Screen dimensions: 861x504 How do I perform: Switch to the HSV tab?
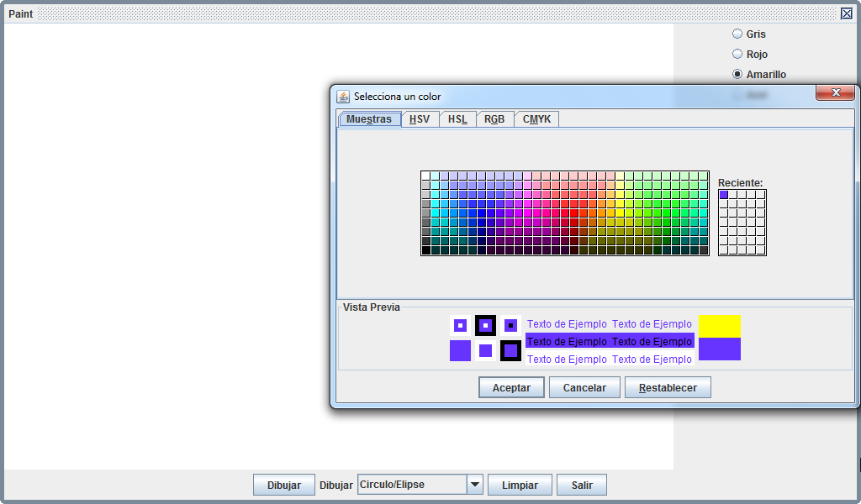(420, 118)
